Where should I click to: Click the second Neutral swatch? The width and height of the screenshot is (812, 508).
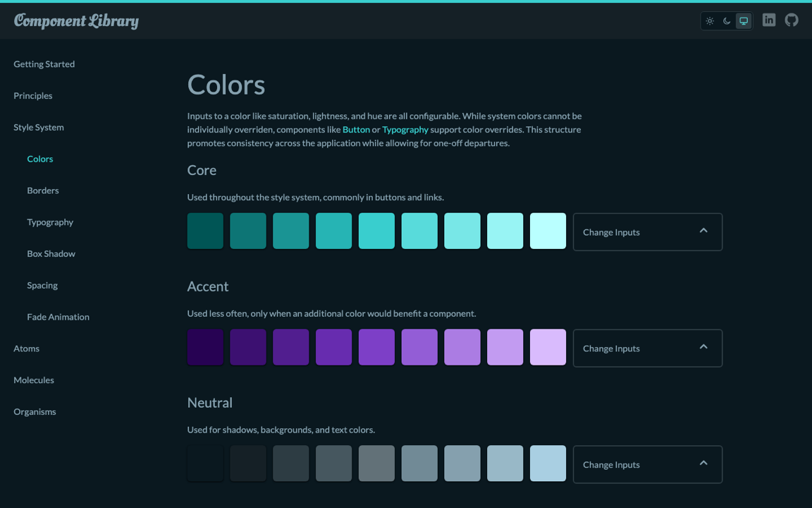[x=248, y=463]
